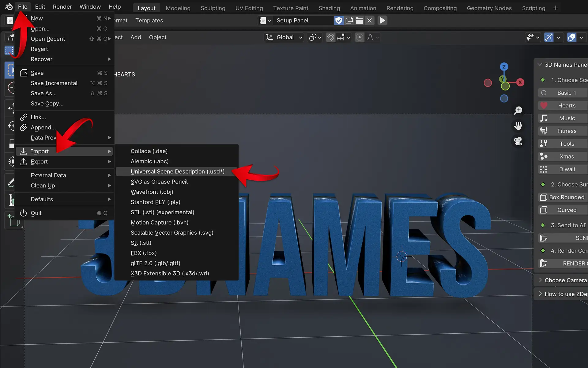
Task: Select the Xmas scene option
Action: pyautogui.click(x=563, y=156)
